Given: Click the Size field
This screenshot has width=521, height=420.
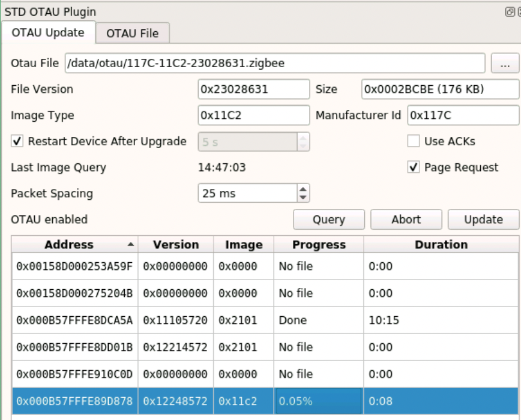Looking at the screenshot, I should (x=440, y=89).
